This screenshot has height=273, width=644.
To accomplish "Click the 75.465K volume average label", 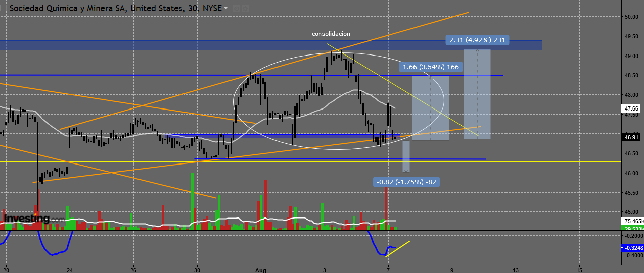I will click(632, 221).
